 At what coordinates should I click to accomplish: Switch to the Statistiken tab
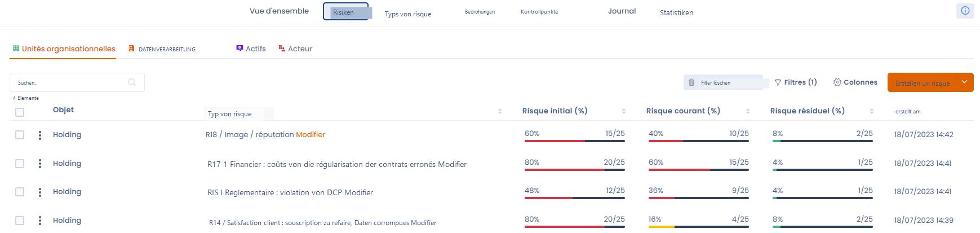(x=676, y=12)
